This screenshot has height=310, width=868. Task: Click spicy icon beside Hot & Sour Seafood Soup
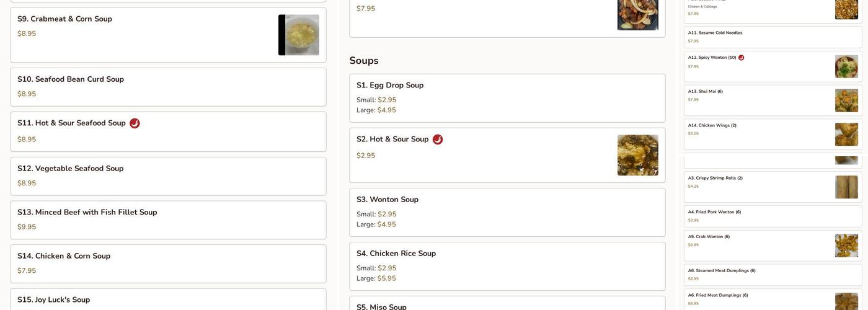coord(135,123)
